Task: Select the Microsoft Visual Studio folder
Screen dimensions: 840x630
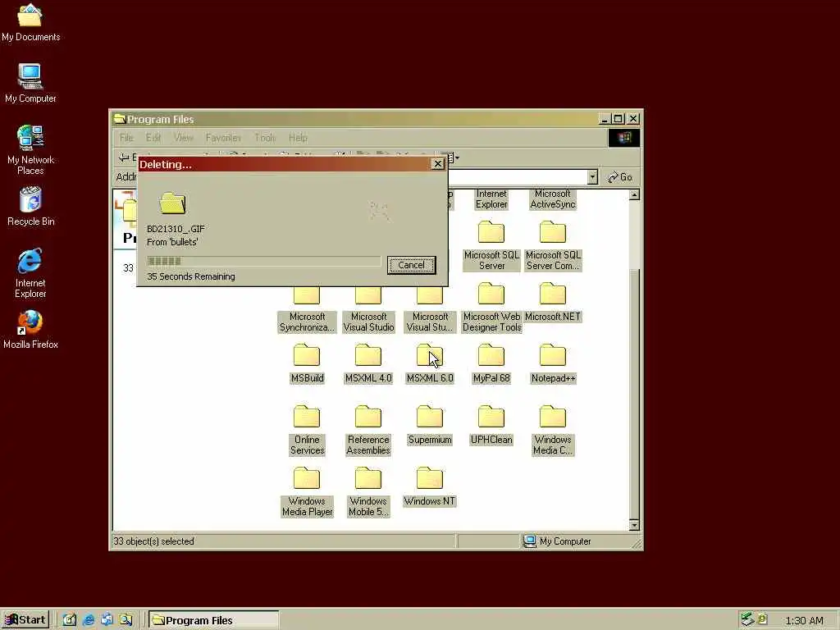Action: [368, 311]
